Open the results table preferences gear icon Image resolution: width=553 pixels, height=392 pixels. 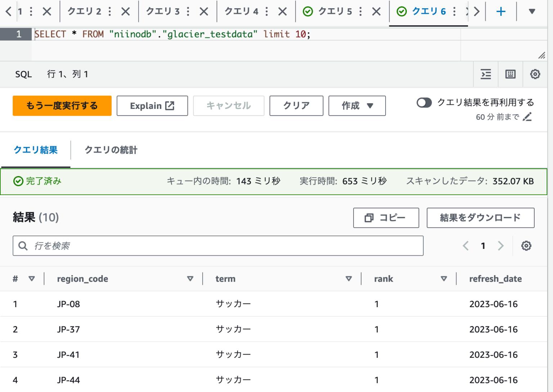pyautogui.click(x=526, y=246)
